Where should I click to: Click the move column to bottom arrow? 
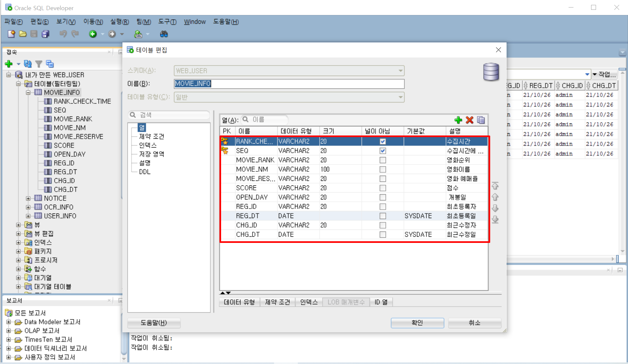[495, 219]
